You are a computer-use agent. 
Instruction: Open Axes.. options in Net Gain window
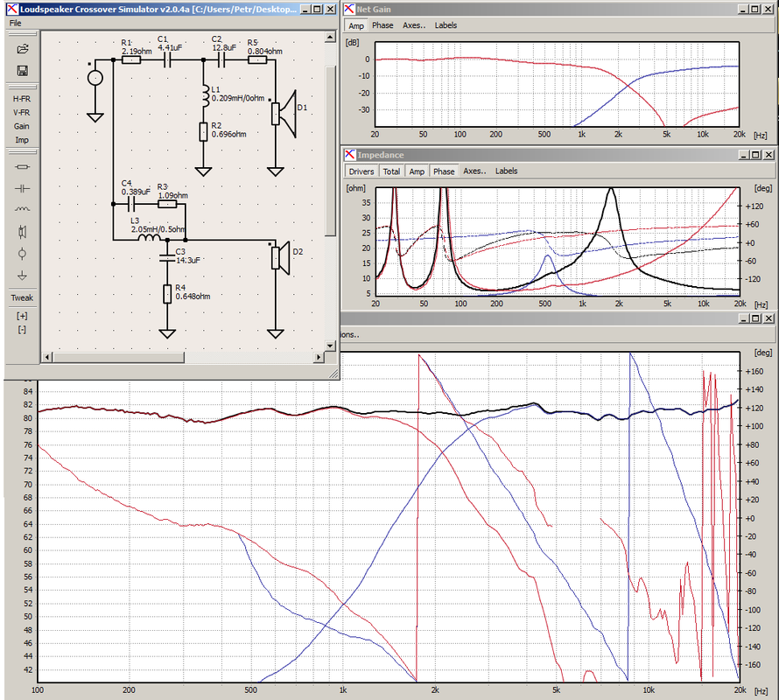click(x=414, y=25)
